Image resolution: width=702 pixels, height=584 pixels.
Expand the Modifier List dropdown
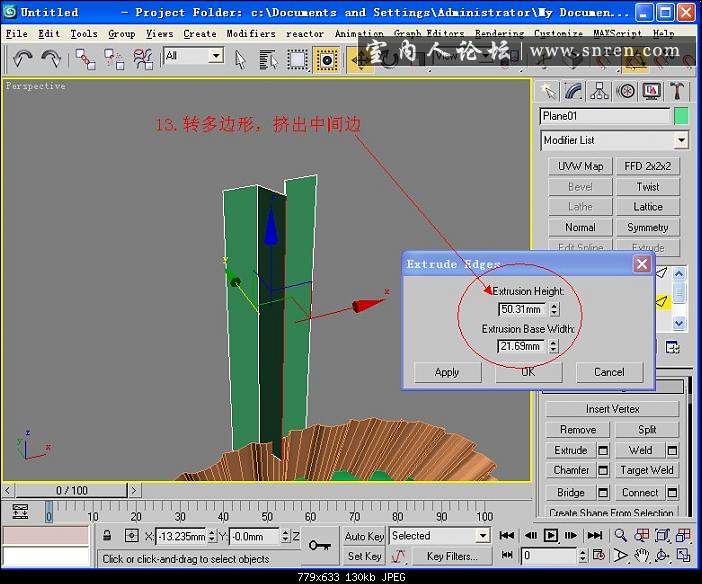click(681, 140)
